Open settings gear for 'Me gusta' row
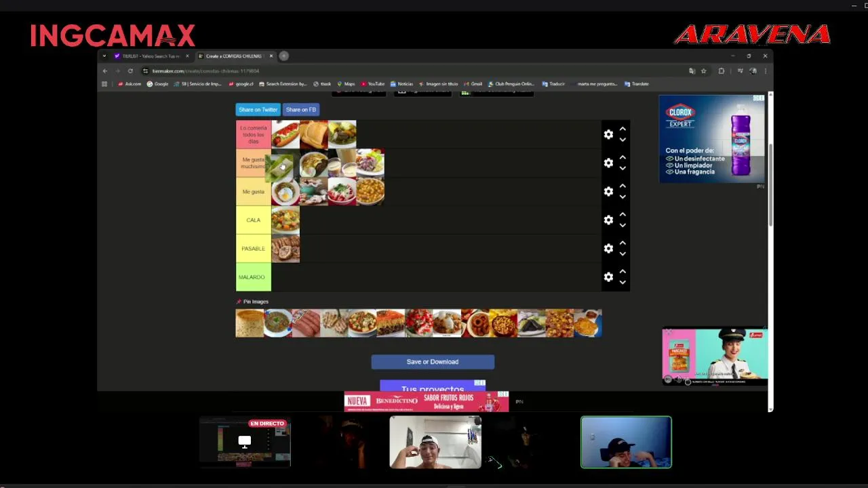Viewport: 868px width, 488px height. 608,191
